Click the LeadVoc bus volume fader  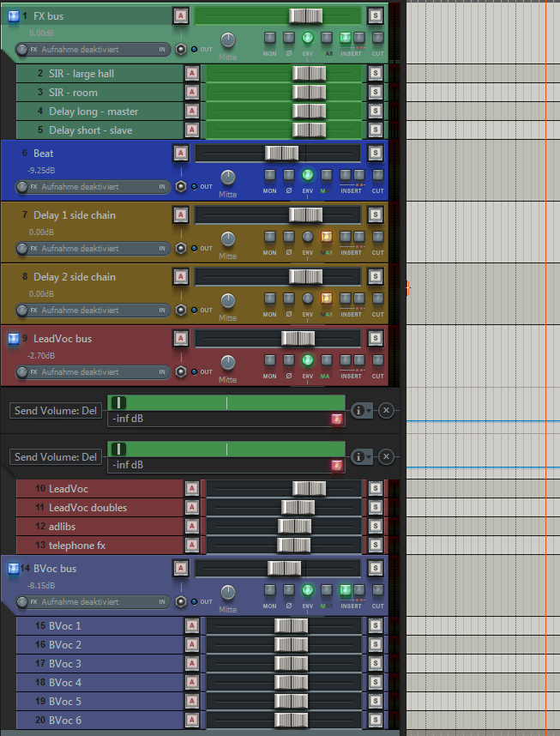click(298, 339)
